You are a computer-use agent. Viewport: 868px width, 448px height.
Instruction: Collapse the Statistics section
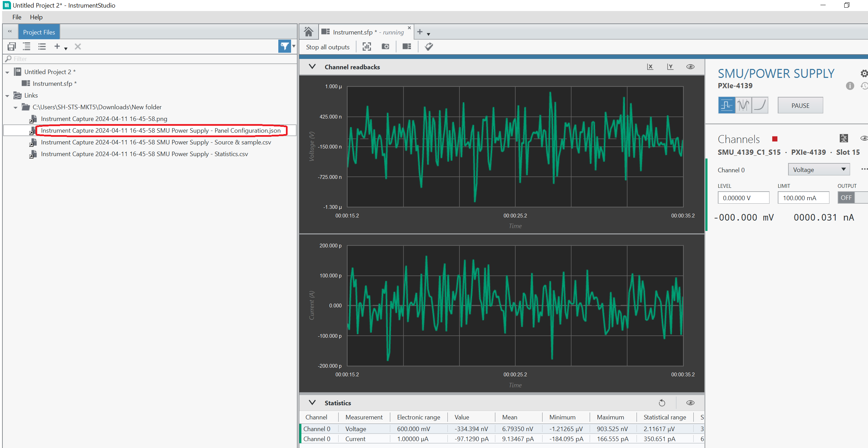click(x=312, y=403)
